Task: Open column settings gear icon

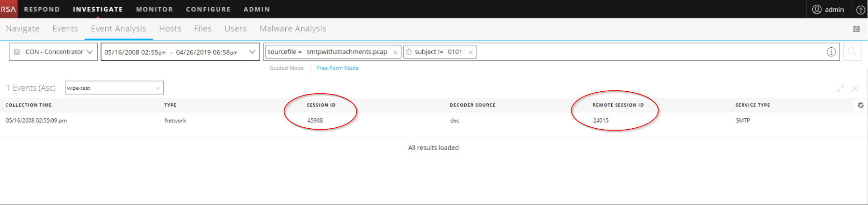Action: click(x=861, y=105)
